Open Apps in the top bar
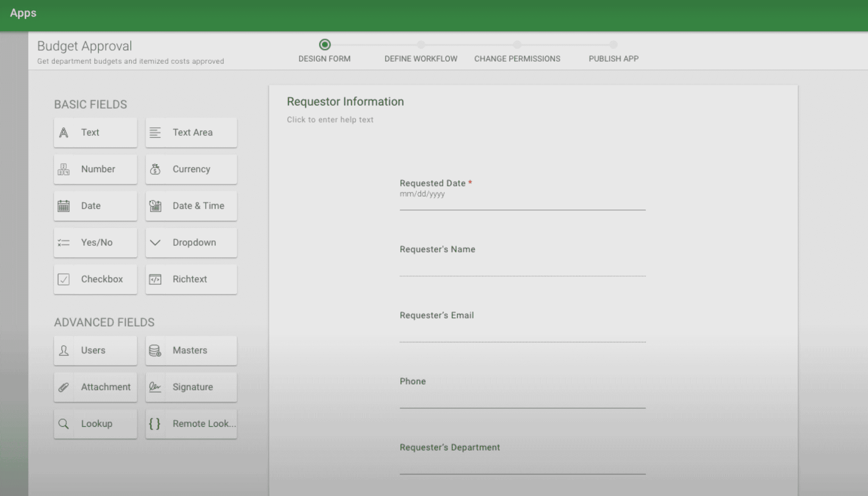The image size is (868, 496). [x=23, y=13]
